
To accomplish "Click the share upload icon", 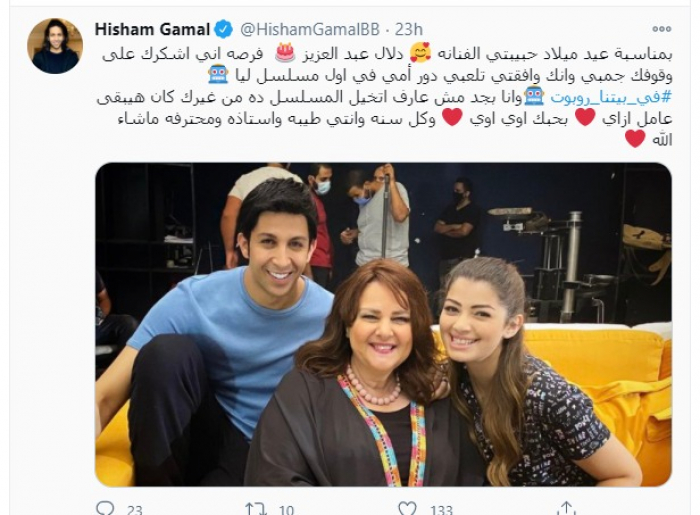I will pos(566,508).
